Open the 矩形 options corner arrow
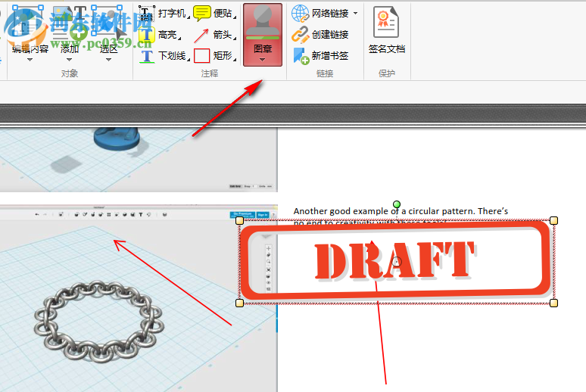The image size is (586, 392). coord(235,61)
